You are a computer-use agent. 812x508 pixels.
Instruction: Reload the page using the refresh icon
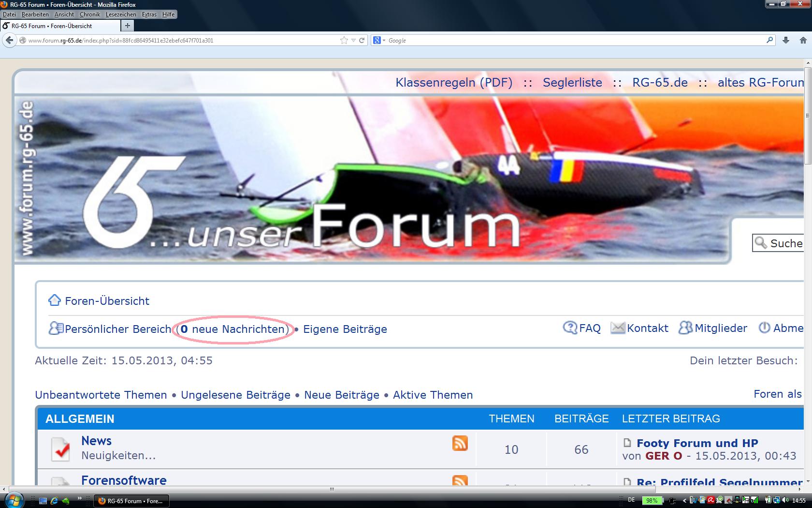[x=362, y=40]
